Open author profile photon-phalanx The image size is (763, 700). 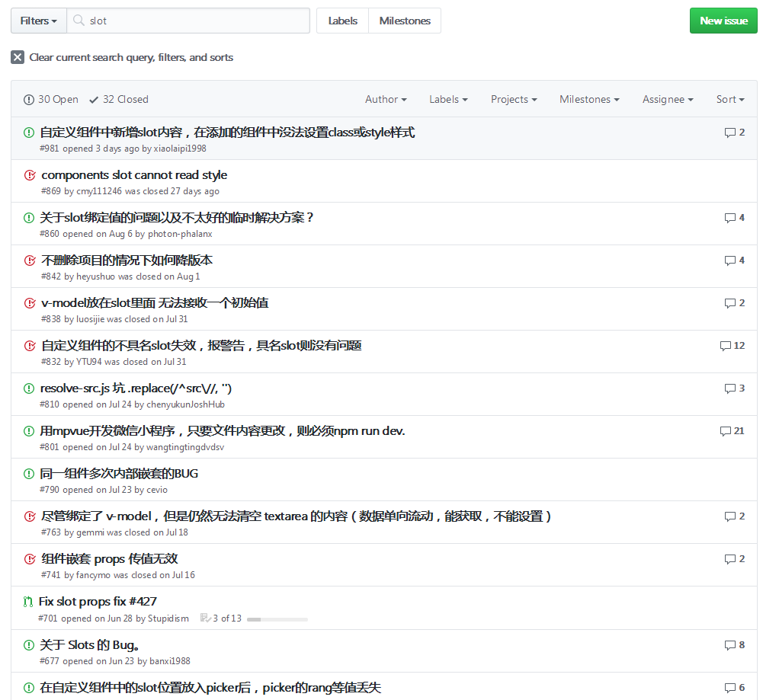pyautogui.click(x=180, y=234)
